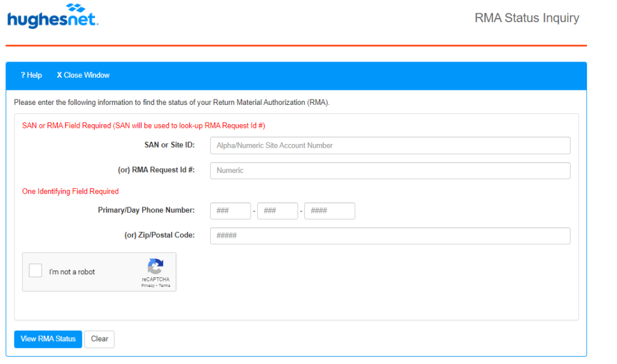Check the "I'm not a robot" checkbox

35,271
